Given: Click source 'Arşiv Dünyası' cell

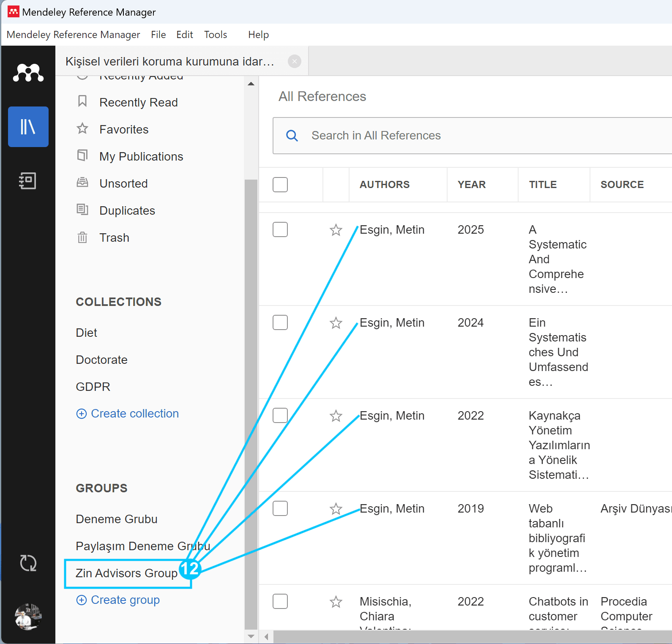Looking at the screenshot, I should [x=636, y=508].
